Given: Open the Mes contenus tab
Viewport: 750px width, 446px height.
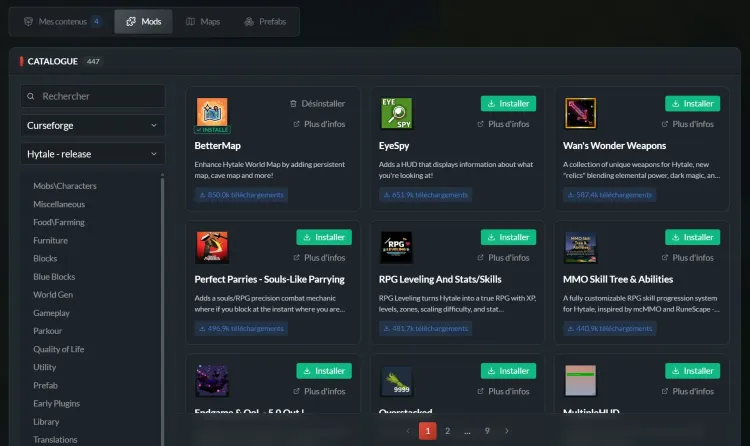Looking at the screenshot, I should coord(62,22).
